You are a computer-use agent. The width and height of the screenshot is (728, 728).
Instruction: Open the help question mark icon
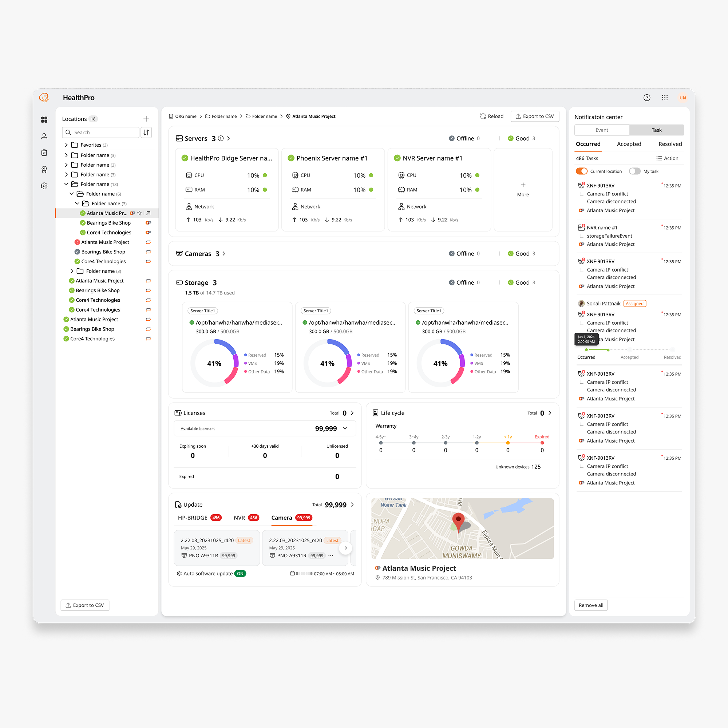click(x=646, y=98)
